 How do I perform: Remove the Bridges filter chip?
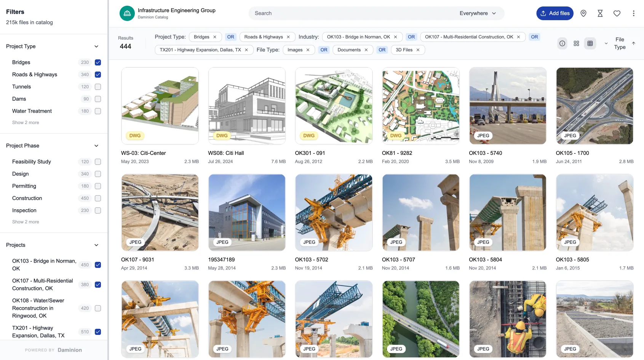point(215,37)
